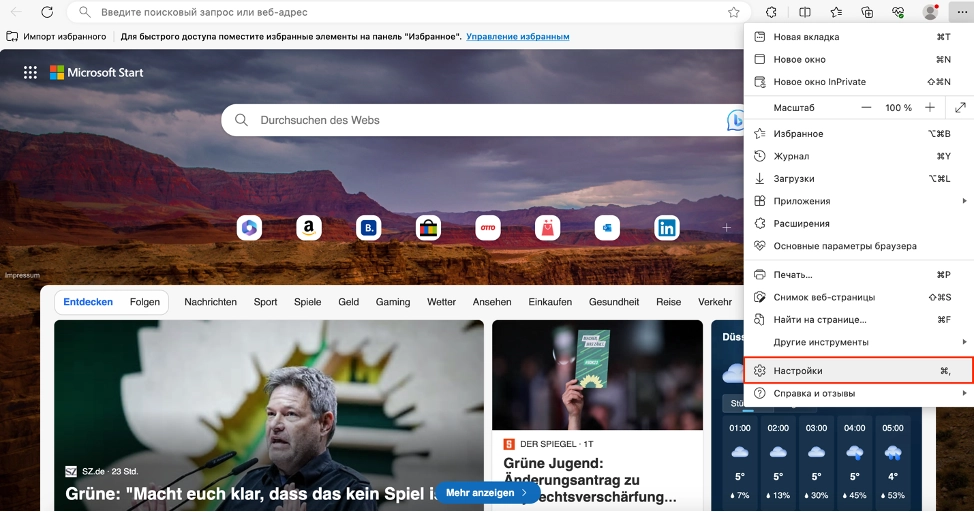This screenshot has width=974, height=512.
Task: Open the Nachrichten feed category
Action: click(x=211, y=302)
